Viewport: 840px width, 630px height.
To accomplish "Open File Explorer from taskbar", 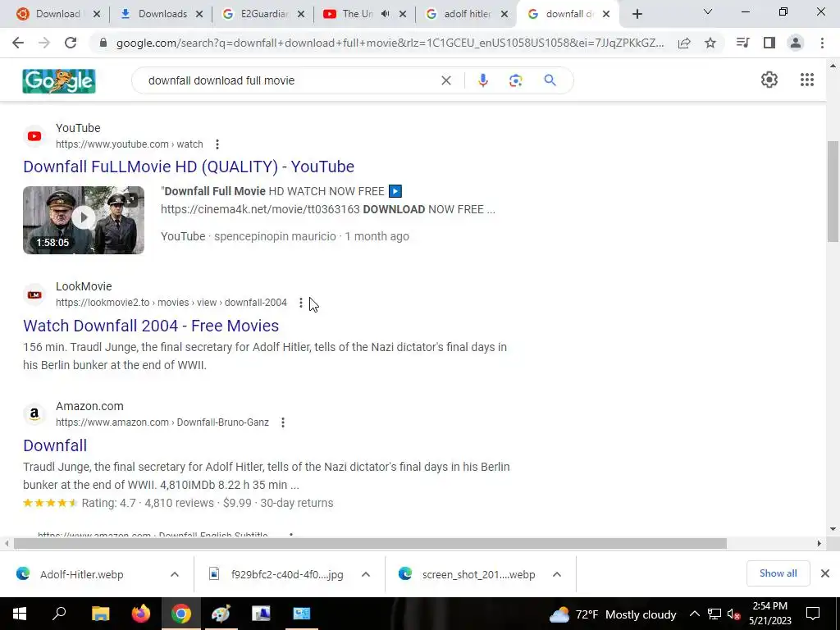I will 100,614.
